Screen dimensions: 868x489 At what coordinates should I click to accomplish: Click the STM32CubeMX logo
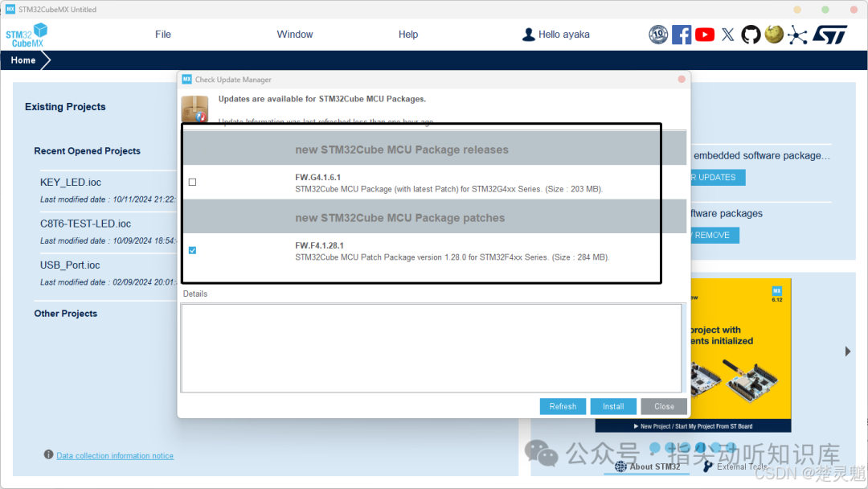pyautogui.click(x=27, y=35)
